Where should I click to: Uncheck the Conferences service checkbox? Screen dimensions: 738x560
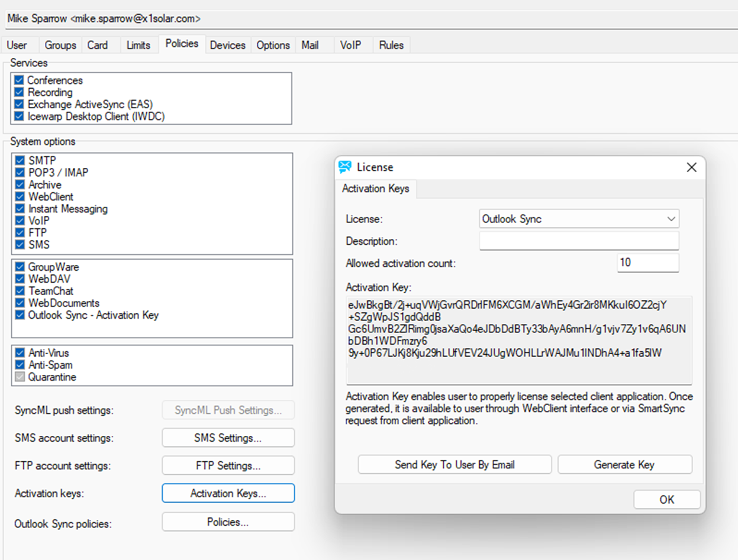(20, 80)
